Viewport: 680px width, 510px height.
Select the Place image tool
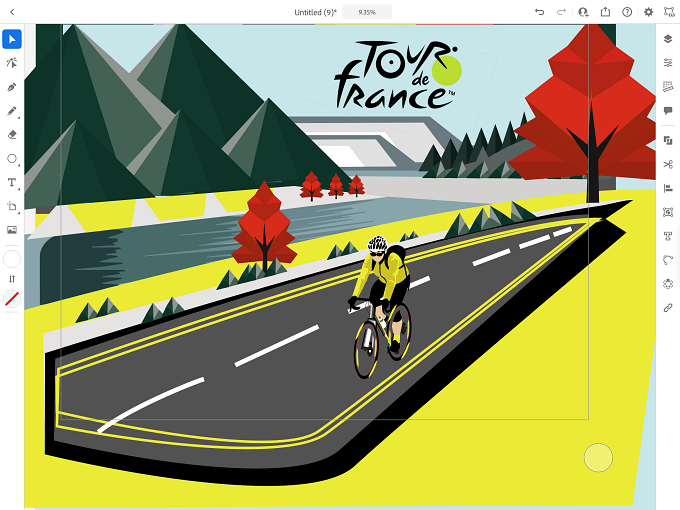12,230
